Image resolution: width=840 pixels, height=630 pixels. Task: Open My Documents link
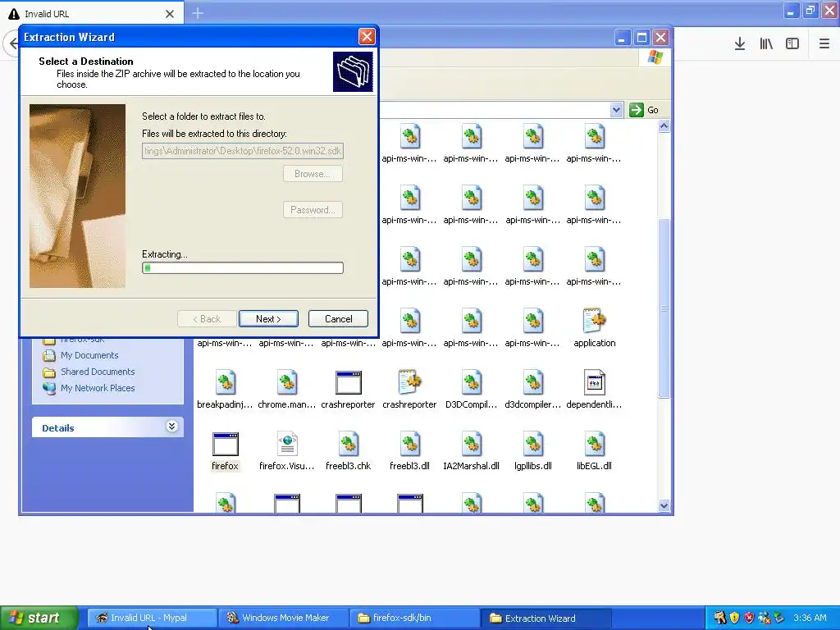89,355
